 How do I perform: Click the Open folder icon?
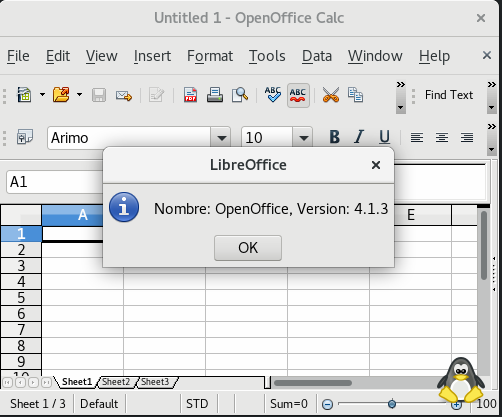pyautogui.click(x=61, y=95)
